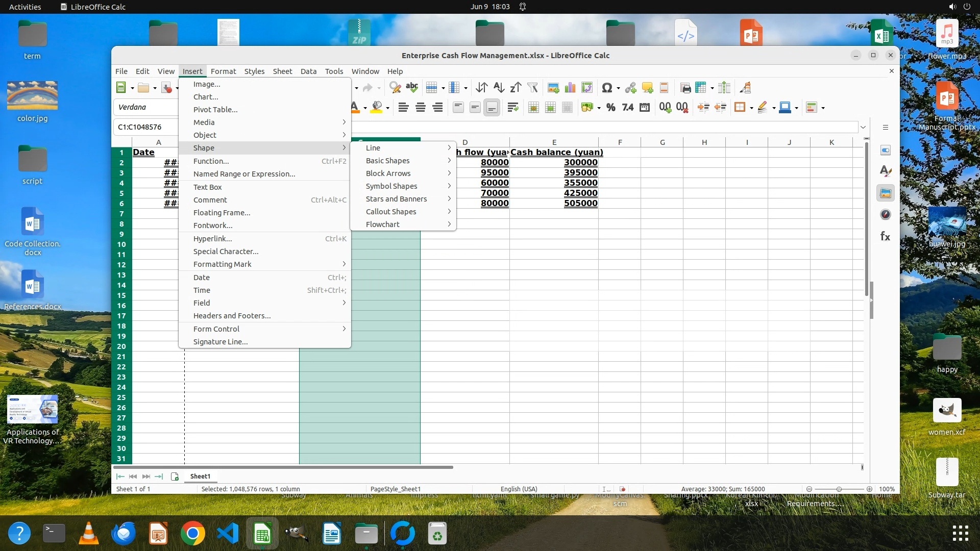
Task: Open the Functions sidebar panel icon
Action: [x=885, y=236]
